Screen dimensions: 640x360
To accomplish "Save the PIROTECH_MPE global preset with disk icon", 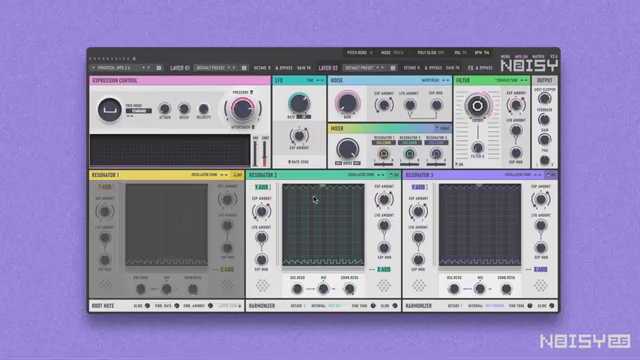I will pyautogui.click(x=159, y=68).
